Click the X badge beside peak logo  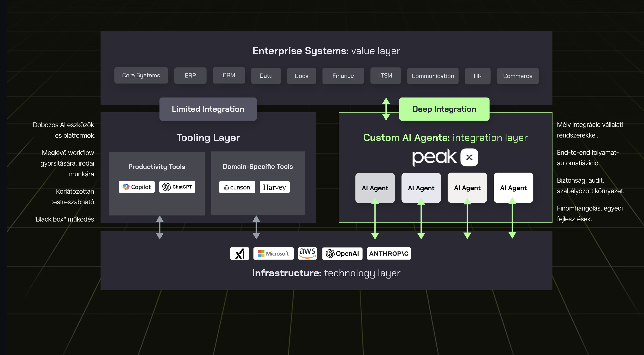click(469, 157)
